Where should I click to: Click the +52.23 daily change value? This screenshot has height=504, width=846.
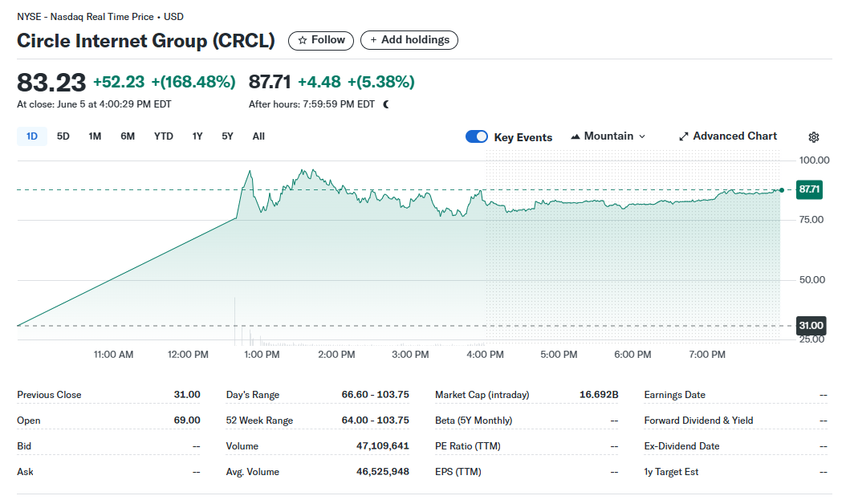[119, 82]
